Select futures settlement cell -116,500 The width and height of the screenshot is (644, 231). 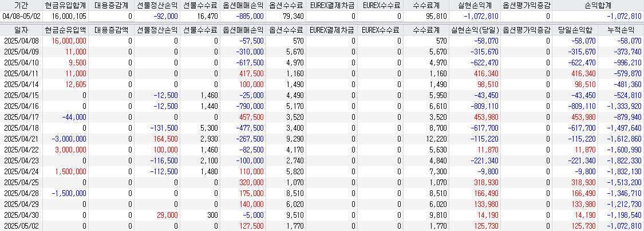157,160
